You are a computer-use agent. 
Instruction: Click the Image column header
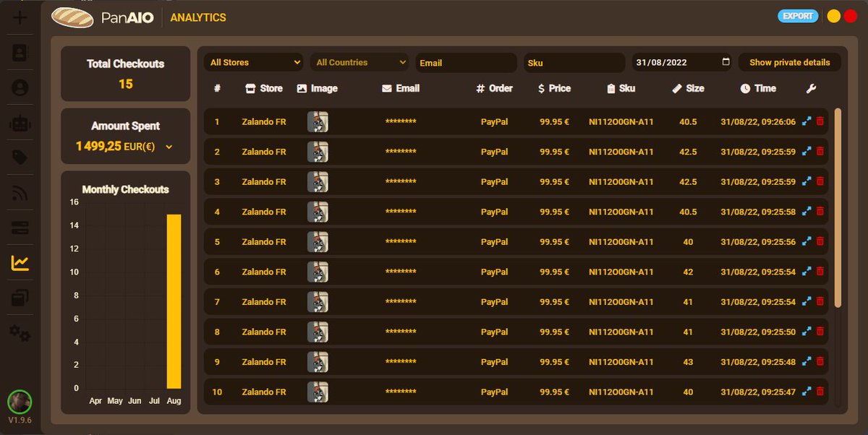click(317, 88)
